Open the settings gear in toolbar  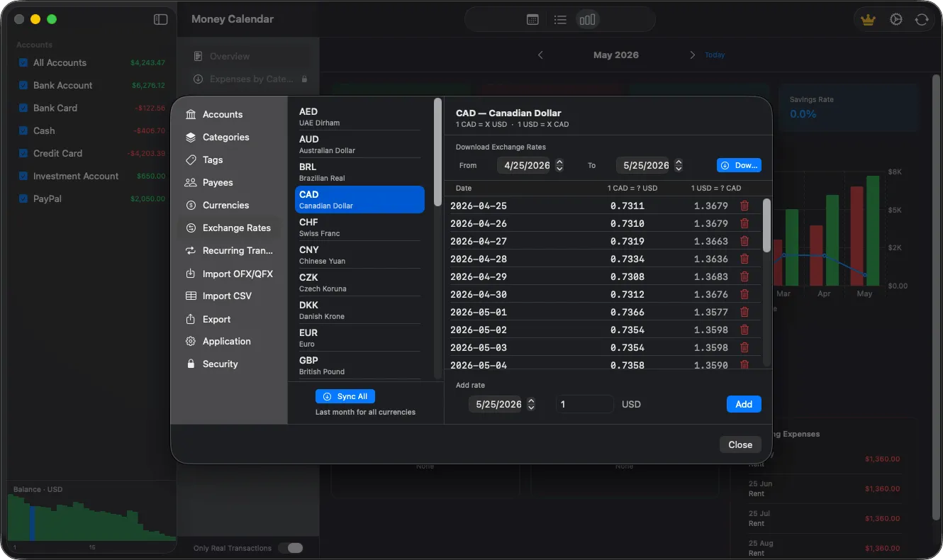tap(896, 20)
